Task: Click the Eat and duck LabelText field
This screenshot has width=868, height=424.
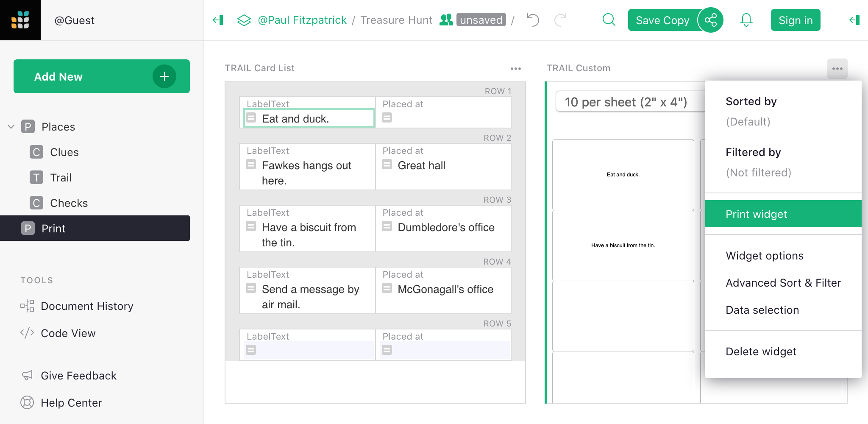Action: point(309,118)
